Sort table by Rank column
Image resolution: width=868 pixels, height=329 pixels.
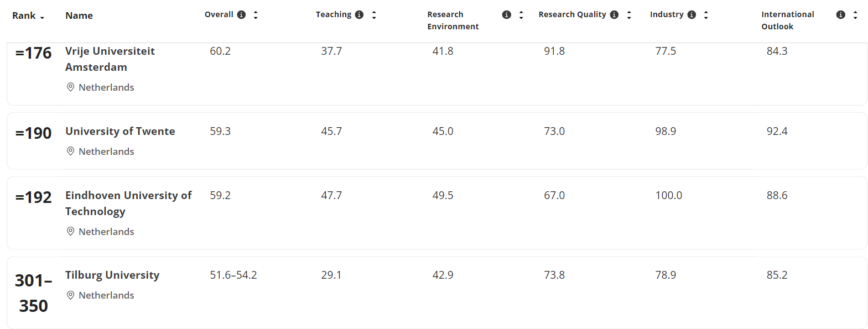click(x=28, y=16)
